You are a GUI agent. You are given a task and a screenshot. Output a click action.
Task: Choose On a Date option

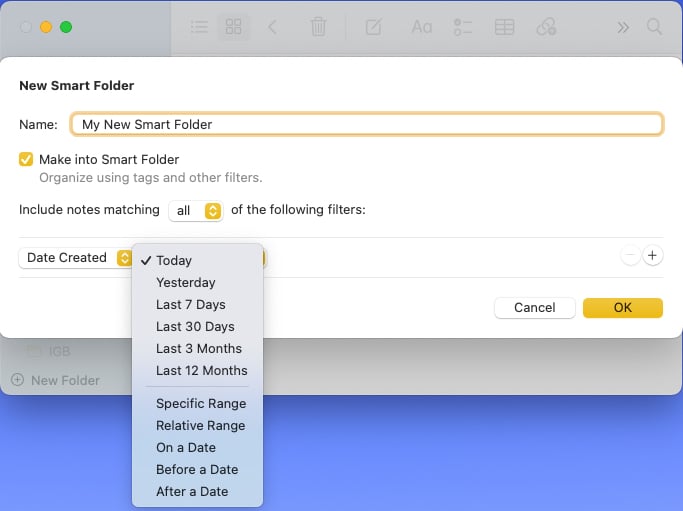[x=197, y=448]
